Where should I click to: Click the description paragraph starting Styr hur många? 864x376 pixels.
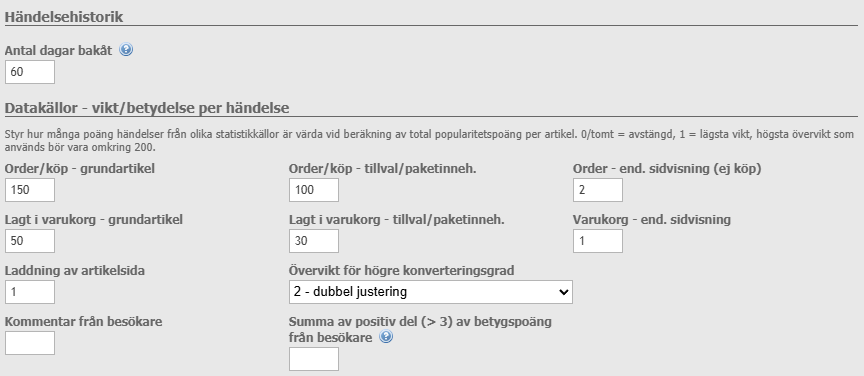(429, 141)
